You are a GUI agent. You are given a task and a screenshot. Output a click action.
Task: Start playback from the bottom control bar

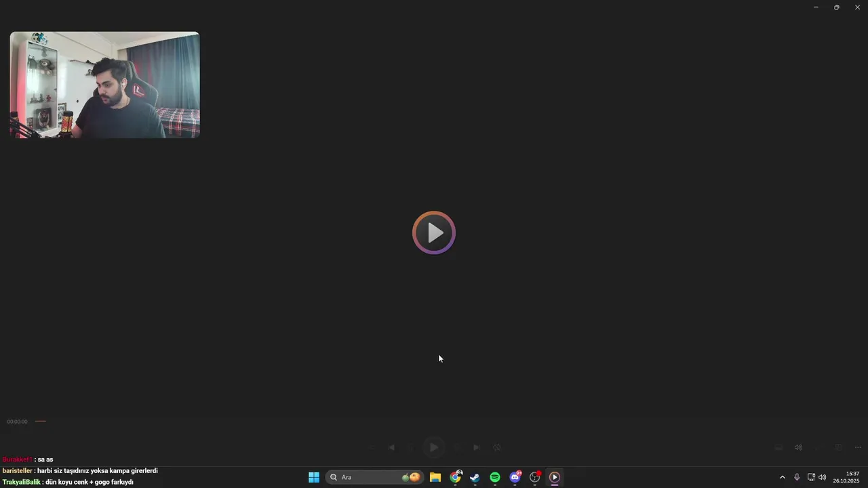pyautogui.click(x=434, y=447)
